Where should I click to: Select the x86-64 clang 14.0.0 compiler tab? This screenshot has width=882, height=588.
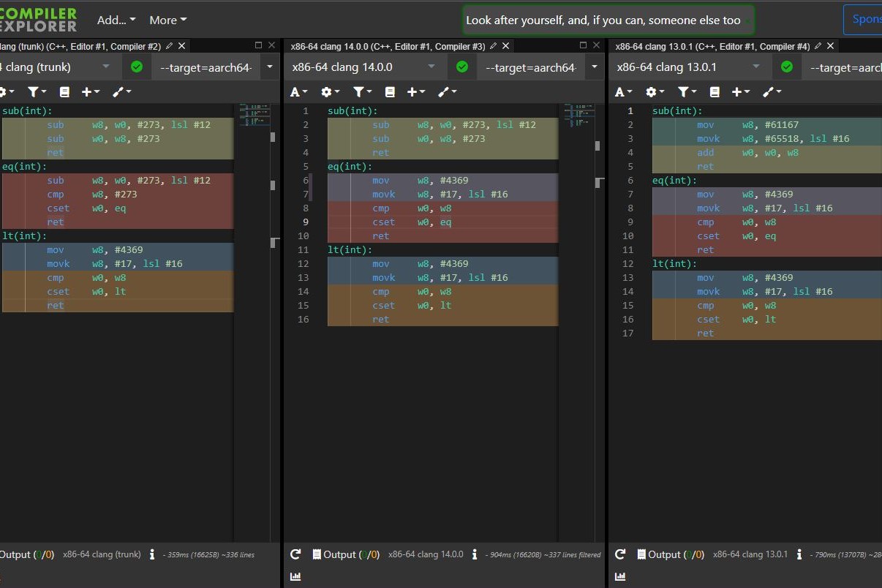(x=388, y=46)
